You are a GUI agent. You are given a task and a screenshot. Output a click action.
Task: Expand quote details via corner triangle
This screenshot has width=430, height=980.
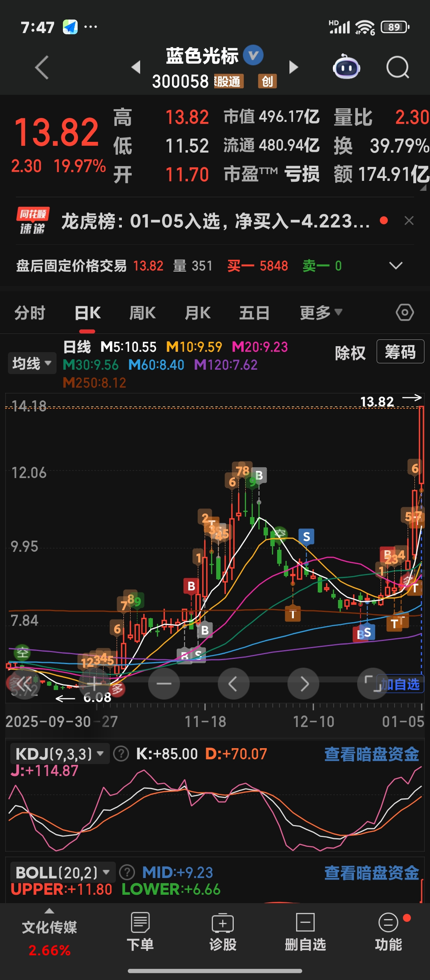(422, 188)
